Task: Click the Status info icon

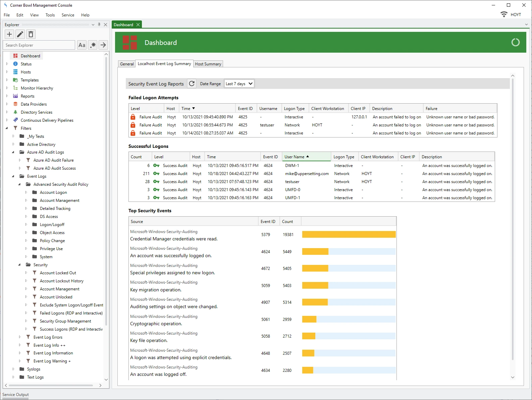Action: (15, 64)
